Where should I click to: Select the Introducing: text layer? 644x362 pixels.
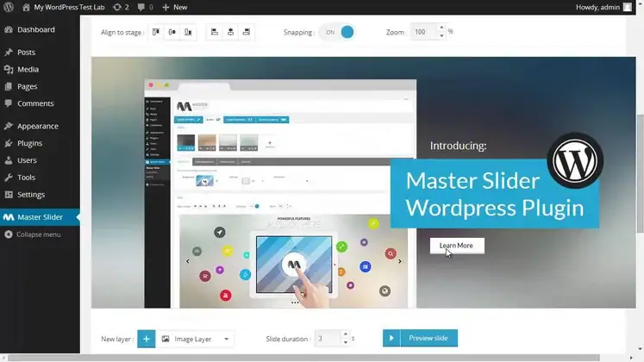point(458,146)
